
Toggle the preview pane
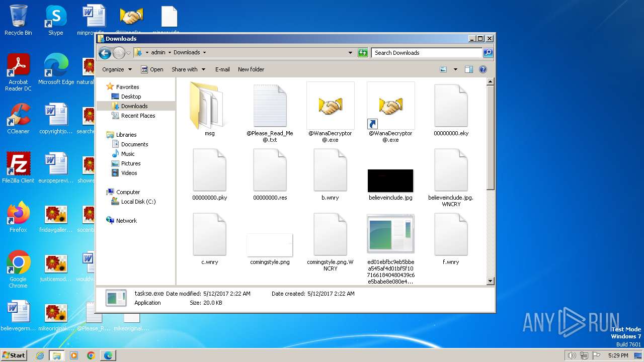(469, 69)
